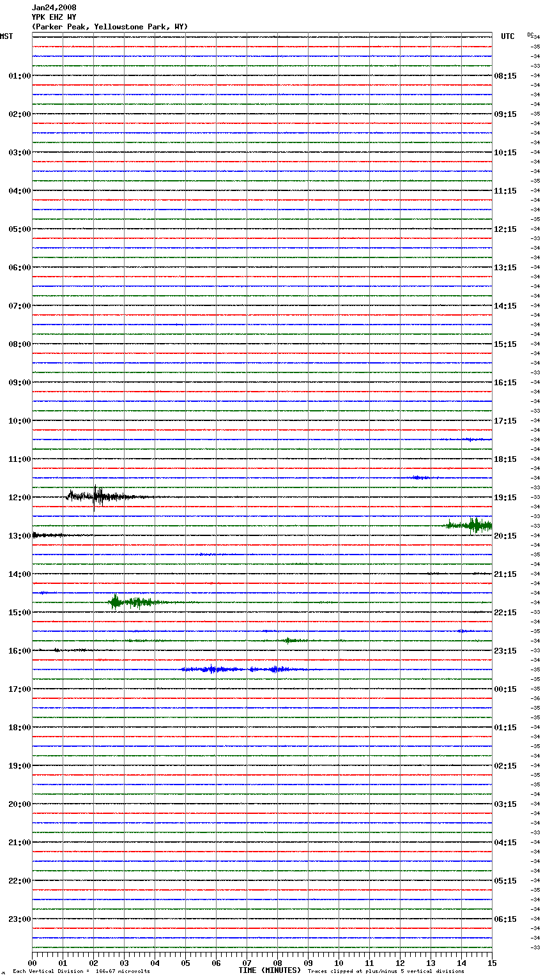543x980 pixels.
Task: Click the Parker Peak, Yellowstone Park location title
Action: point(110,27)
